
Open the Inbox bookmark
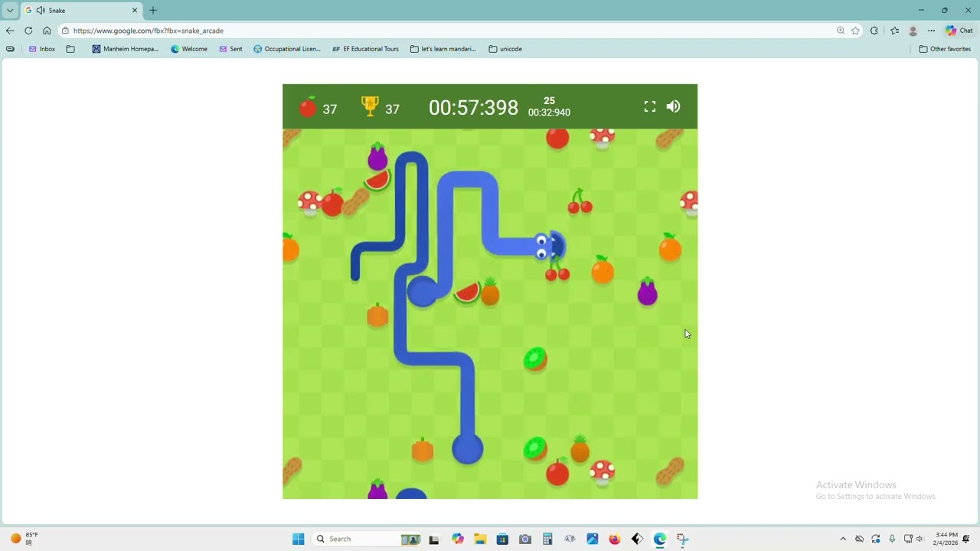click(42, 49)
